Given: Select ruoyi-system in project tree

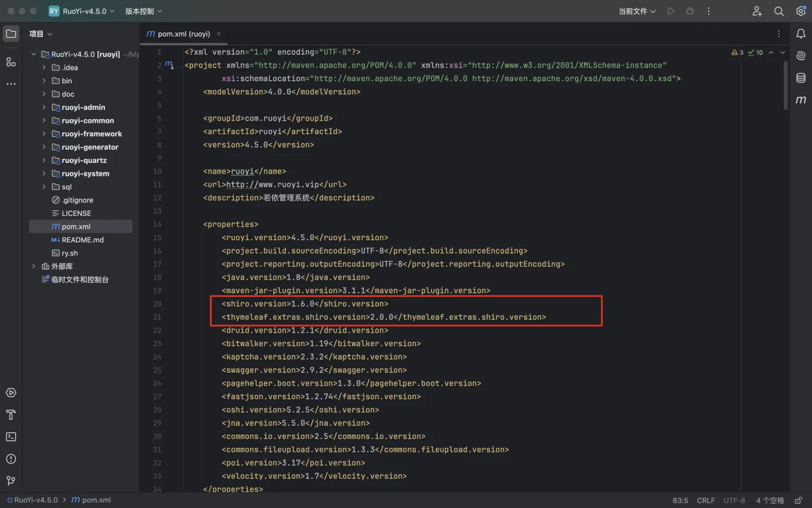Looking at the screenshot, I should 85,174.
